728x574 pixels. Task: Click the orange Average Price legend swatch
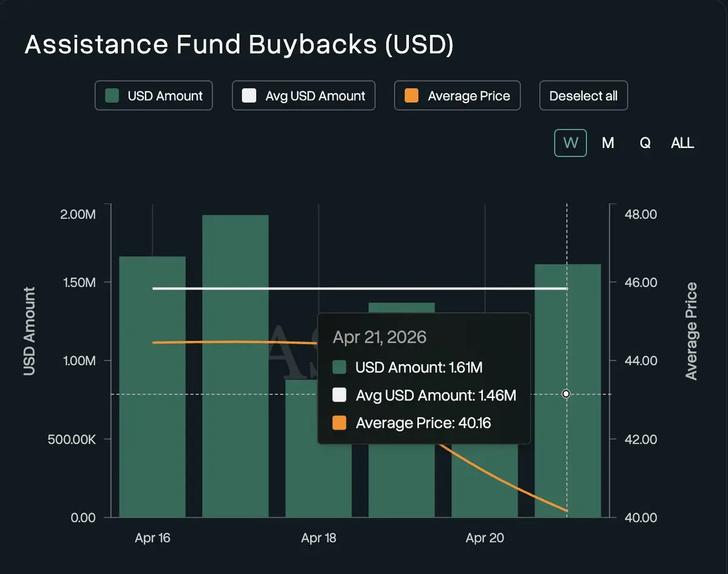[x=411, y=96]
